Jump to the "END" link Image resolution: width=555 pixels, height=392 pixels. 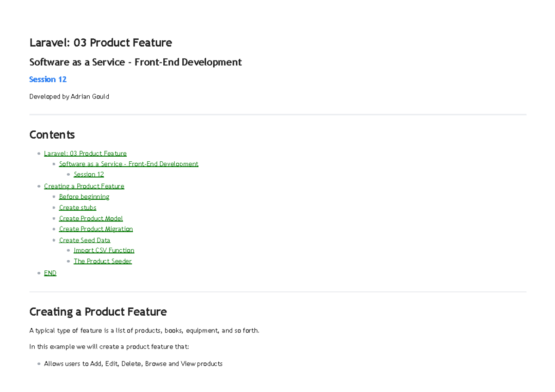(x=50, y=273)
